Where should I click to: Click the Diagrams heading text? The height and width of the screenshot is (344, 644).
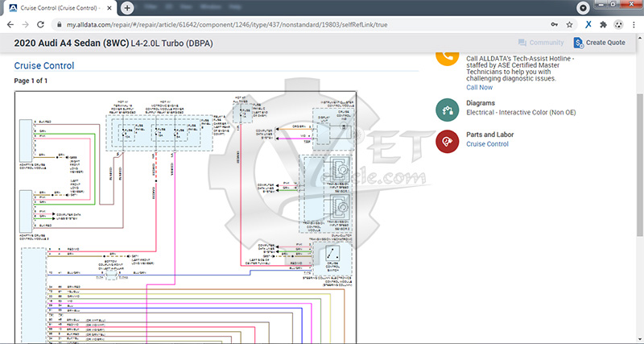click(x=481, y=103)
